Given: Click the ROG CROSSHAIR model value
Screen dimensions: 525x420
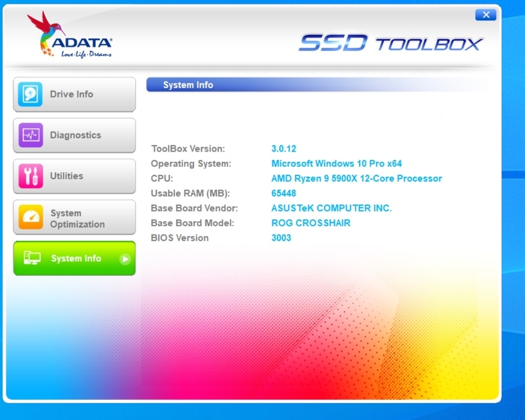Looking at the screenshot, I should tap(311, 223).
